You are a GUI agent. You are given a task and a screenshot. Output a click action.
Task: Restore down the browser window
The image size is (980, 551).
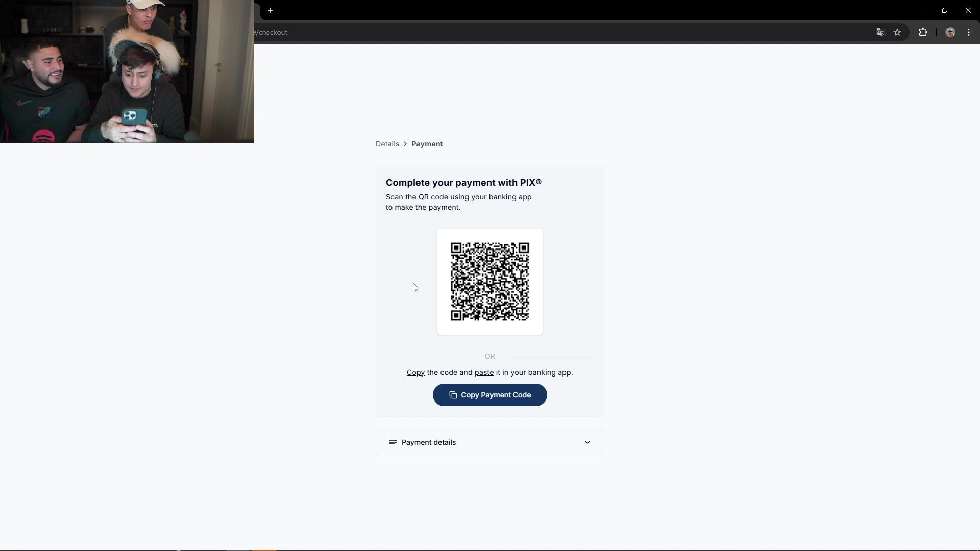pyautogui.click(x=944, y=10)
